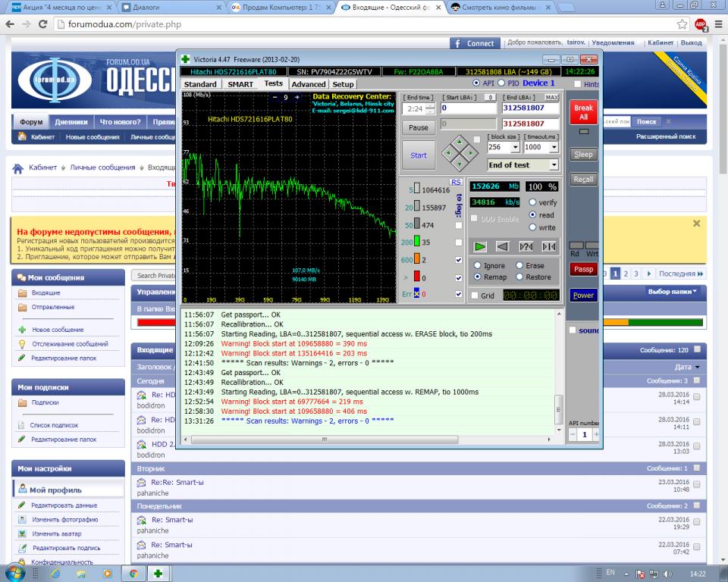Click the green 200 ms block indicator
This screenshot has width=728, height=582.
tap(417, 241)
